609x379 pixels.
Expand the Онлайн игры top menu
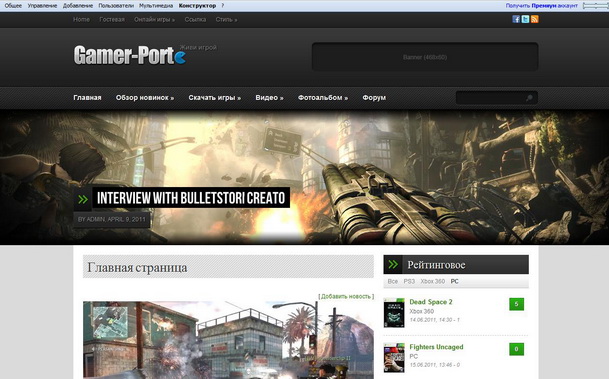pyautogui.click(x=154, y=19)
